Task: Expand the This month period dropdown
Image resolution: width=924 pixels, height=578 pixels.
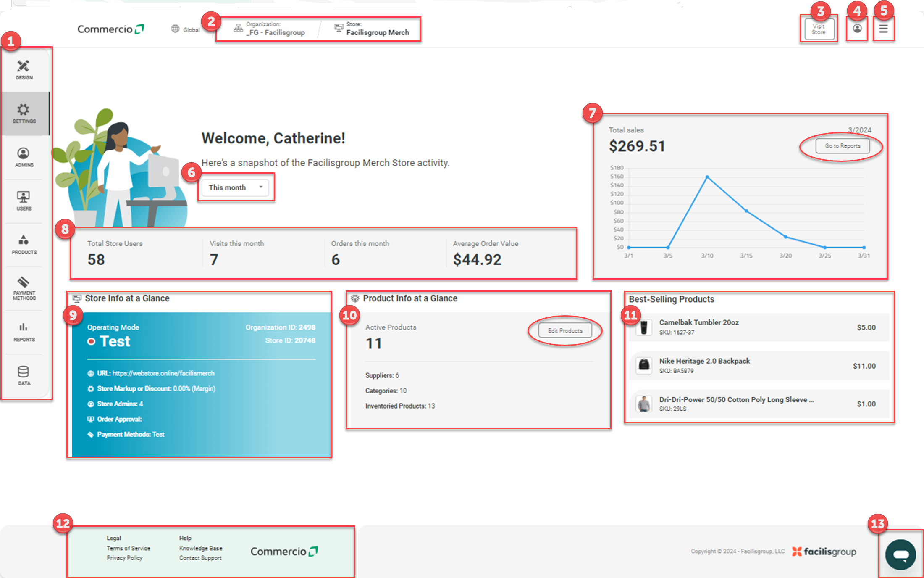Action: tap(235, 187)
